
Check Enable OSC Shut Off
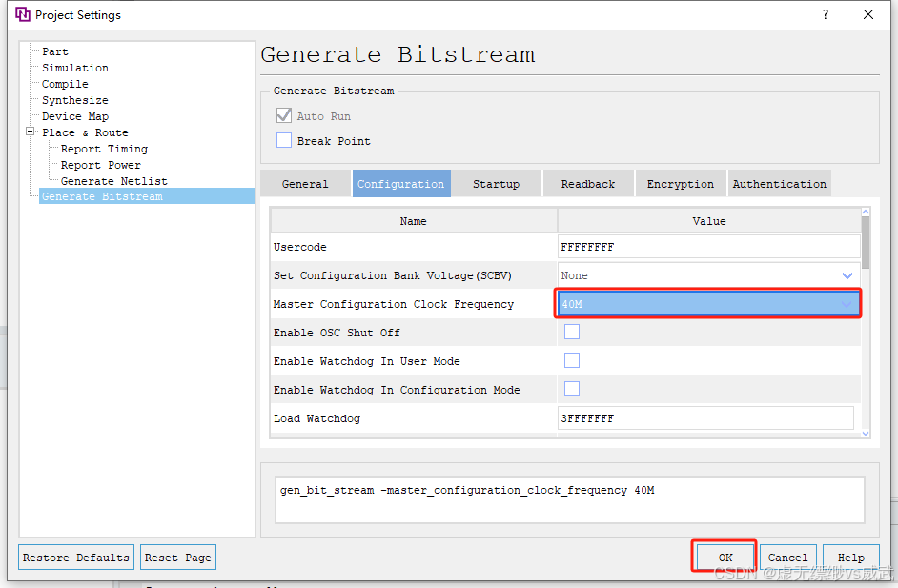point(572,332)
